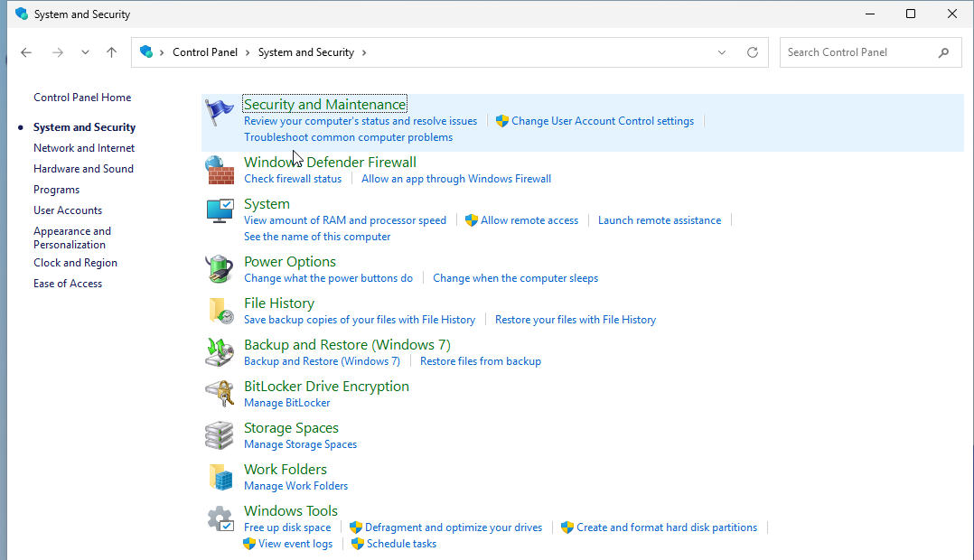Click the Security and Maintenance flag icon
Image resolution: width=974 pixels, height=560 pixels.
(220, 112)
